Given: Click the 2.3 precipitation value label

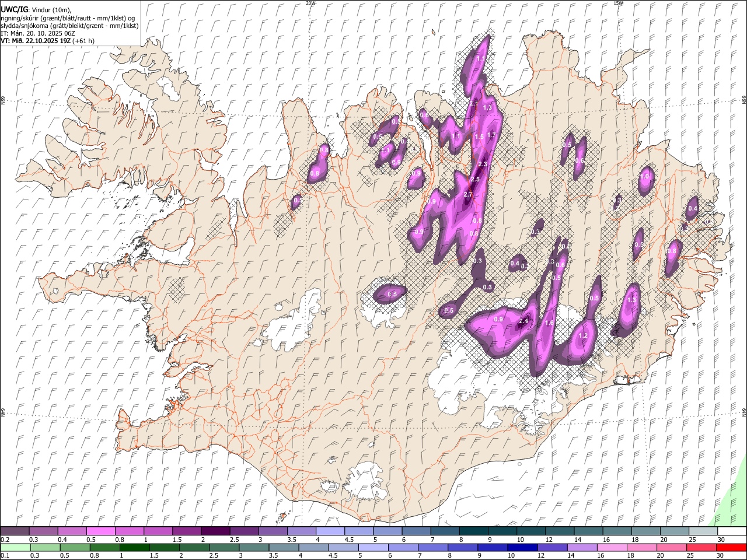Looking at the screenshot, I should tap(483, 165).
